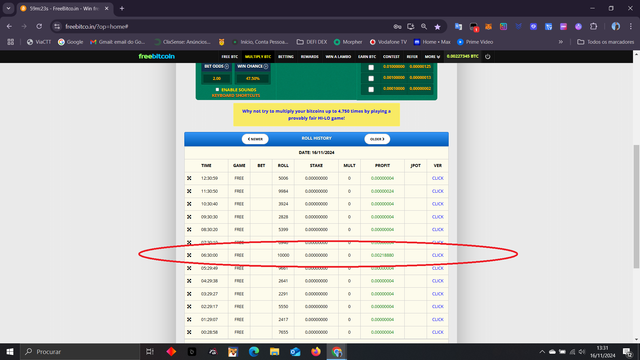Open Outlook from taskbar
The width and height of the screenshot is (640, 360).
tap(295, 351)
